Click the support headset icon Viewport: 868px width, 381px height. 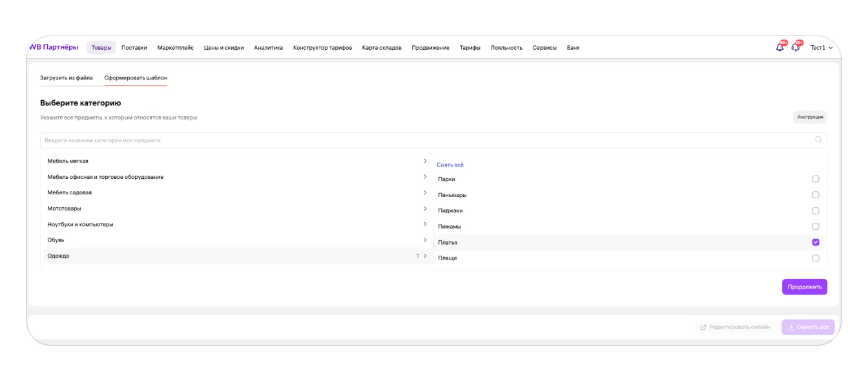tap(796, 48)
